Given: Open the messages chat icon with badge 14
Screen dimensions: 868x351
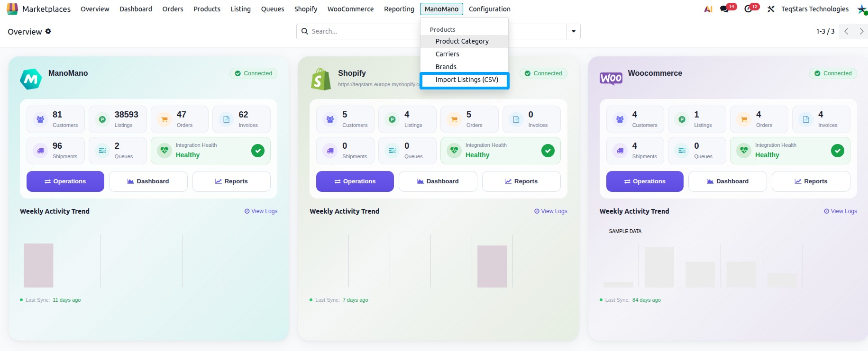Looking at the screenshot, I should (x=724, y=9).
